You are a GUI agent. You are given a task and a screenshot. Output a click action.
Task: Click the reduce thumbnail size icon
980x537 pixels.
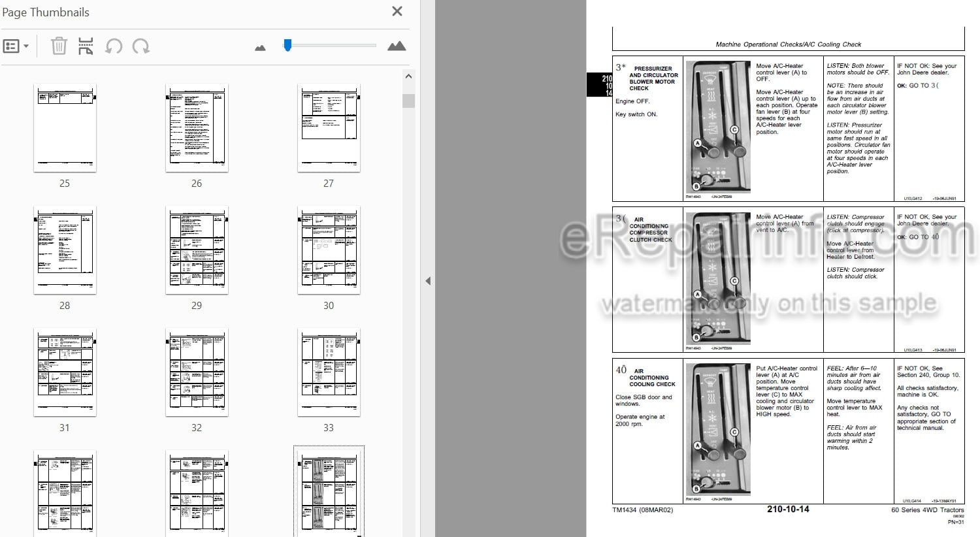(x=260, y=47)
